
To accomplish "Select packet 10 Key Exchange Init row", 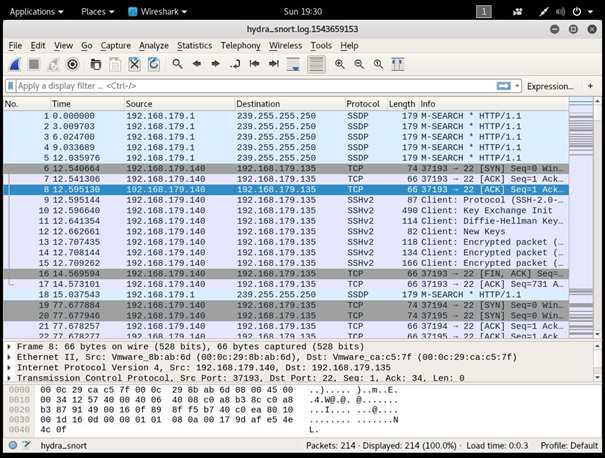I will click(x=286, y=210).
